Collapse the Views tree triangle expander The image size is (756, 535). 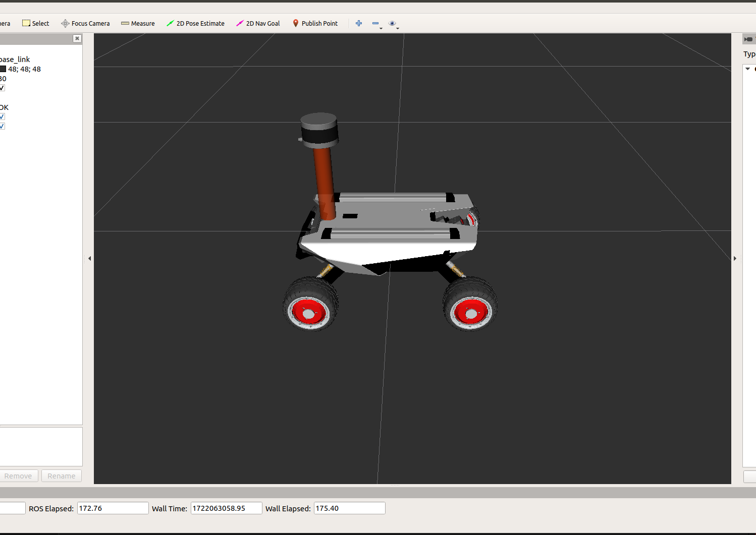tap(748, 69)
